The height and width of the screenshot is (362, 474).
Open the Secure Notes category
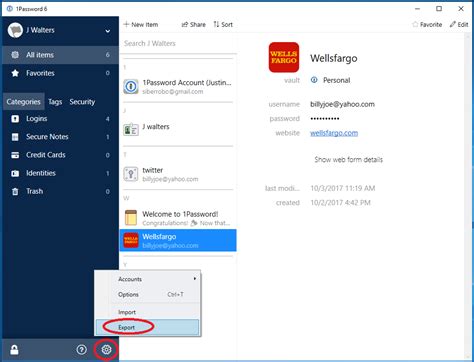tap(60, 137)
